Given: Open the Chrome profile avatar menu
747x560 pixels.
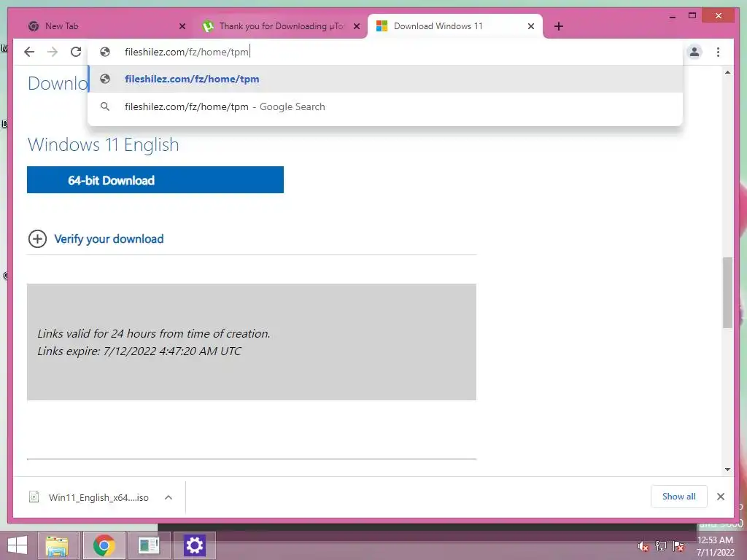Looking at the screenshot, I should pyautogui.click(x=694, y=52).
